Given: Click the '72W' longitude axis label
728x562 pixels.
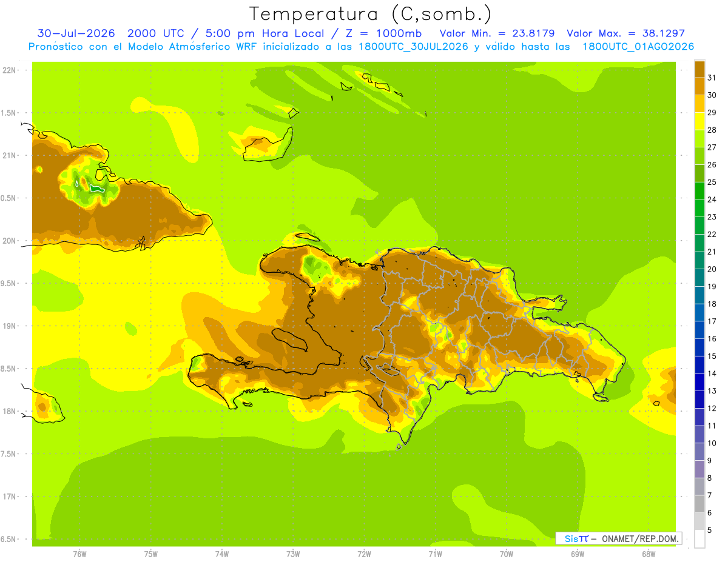Looking at the screenshot, I should (364, 554).
